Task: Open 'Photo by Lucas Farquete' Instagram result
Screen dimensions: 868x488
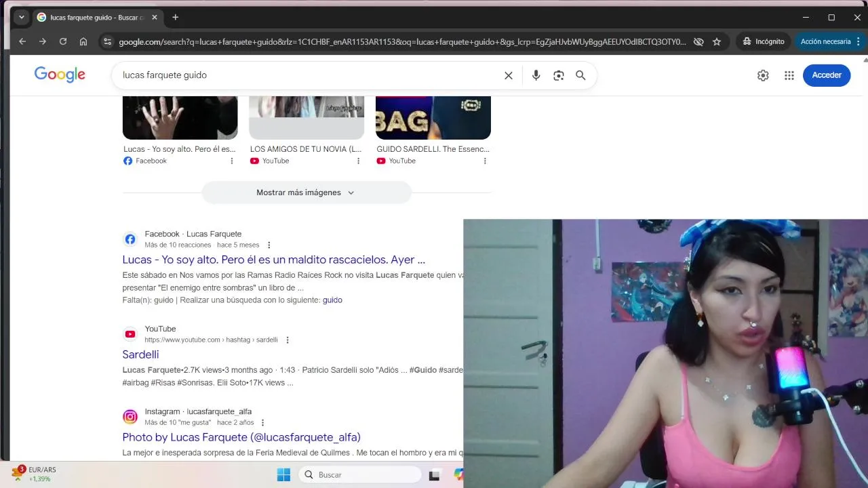Action: click(x=241, y=437)
